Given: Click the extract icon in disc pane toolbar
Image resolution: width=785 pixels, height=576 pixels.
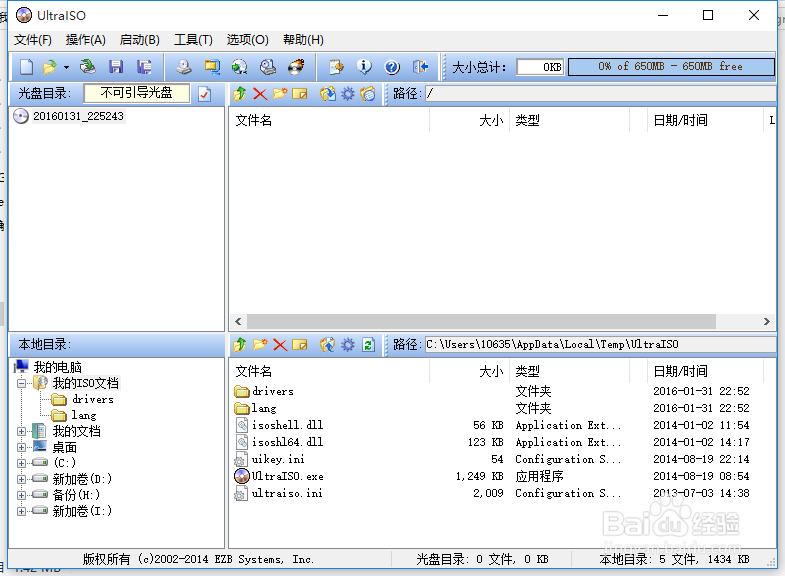Looking at the screenshot, I should [x=327, y=94].
